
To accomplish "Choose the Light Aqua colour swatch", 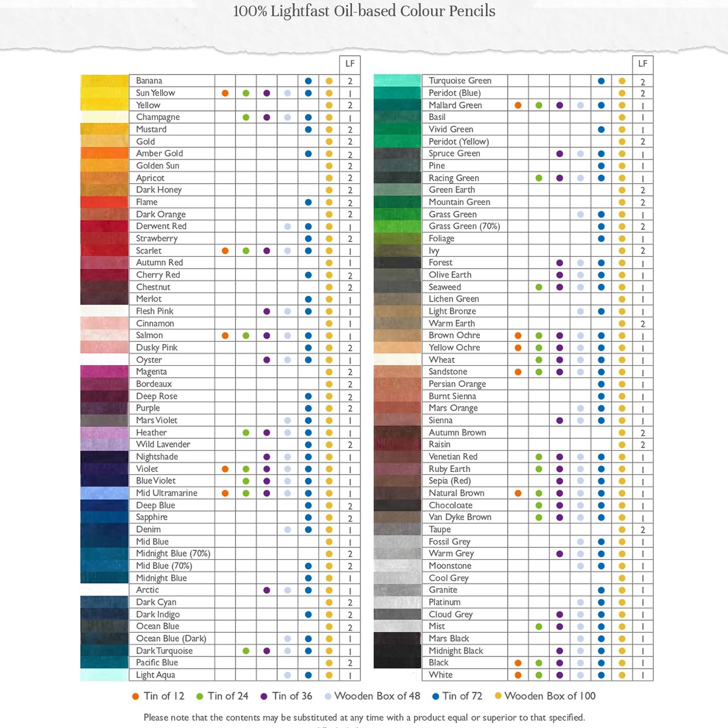I will (104, 675).
